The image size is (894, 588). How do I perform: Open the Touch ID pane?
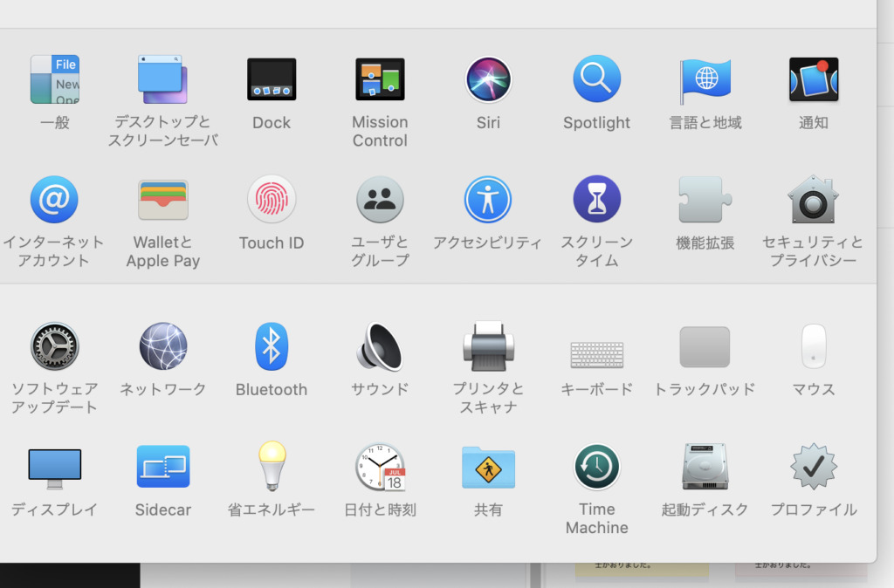pyautogui.click(x=272, y=200)
